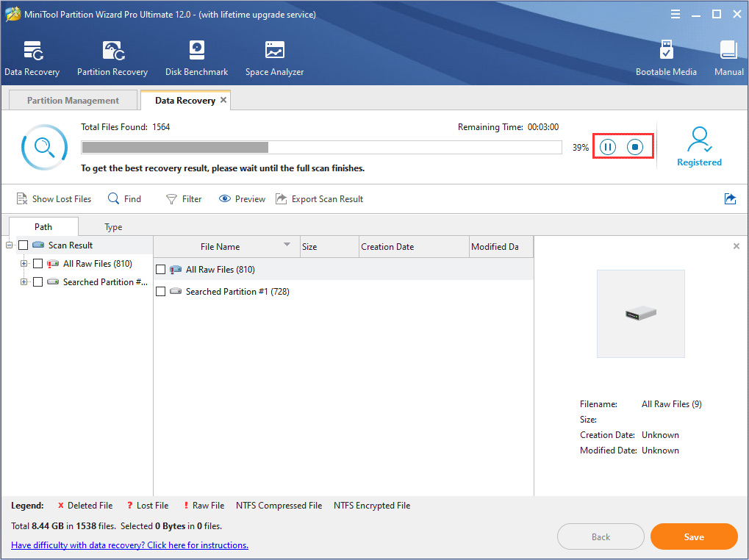The height and width of the screenshot is (560, 749).
Task: Select the Data Recovery tab
Action: pos(185,100)
